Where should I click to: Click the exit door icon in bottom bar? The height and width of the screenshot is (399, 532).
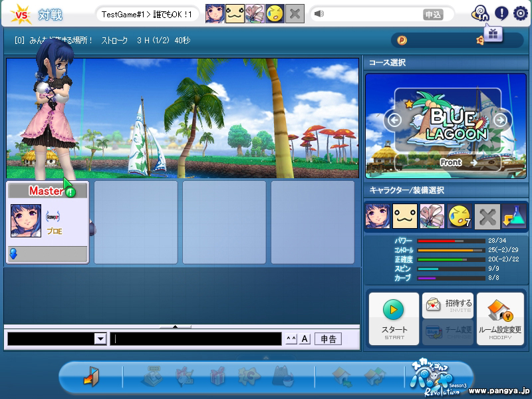91,376
